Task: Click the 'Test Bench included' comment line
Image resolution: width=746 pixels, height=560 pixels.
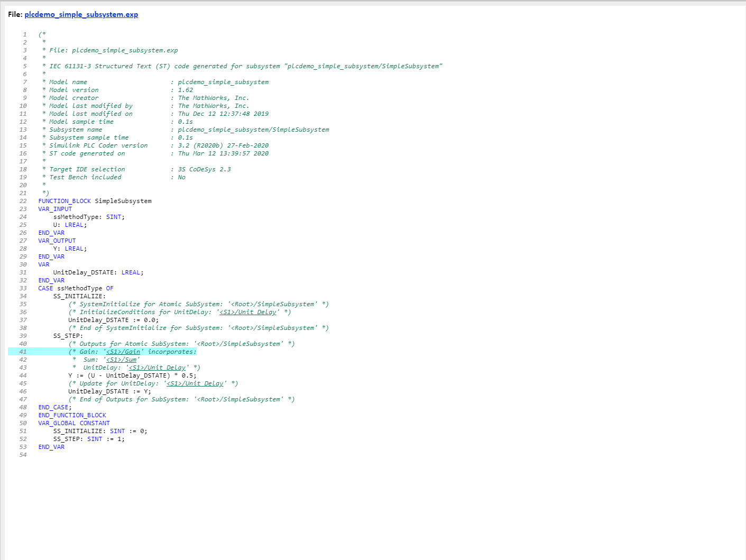Action: click(x=114, y=177)
